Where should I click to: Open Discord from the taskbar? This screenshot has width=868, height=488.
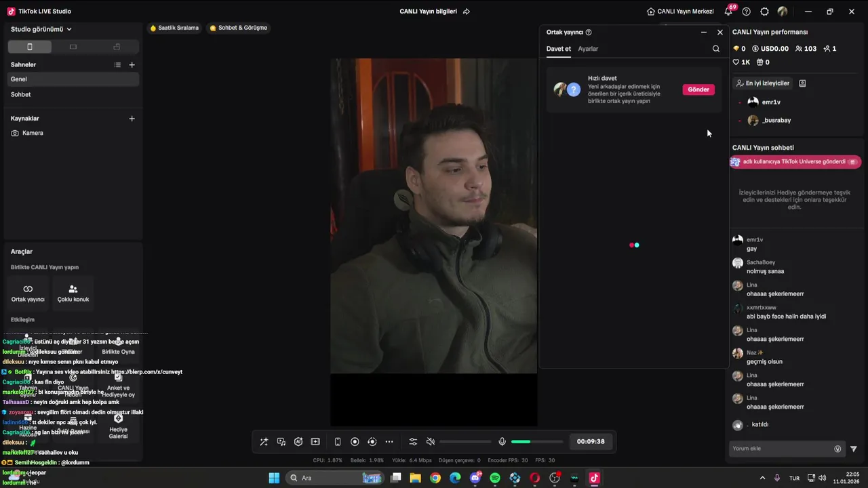[475, 478]
